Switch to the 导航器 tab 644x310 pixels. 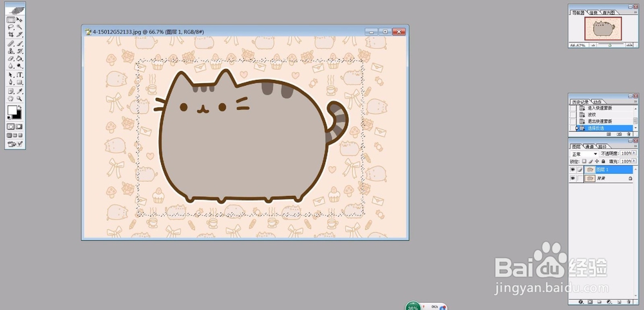[578, 13]
